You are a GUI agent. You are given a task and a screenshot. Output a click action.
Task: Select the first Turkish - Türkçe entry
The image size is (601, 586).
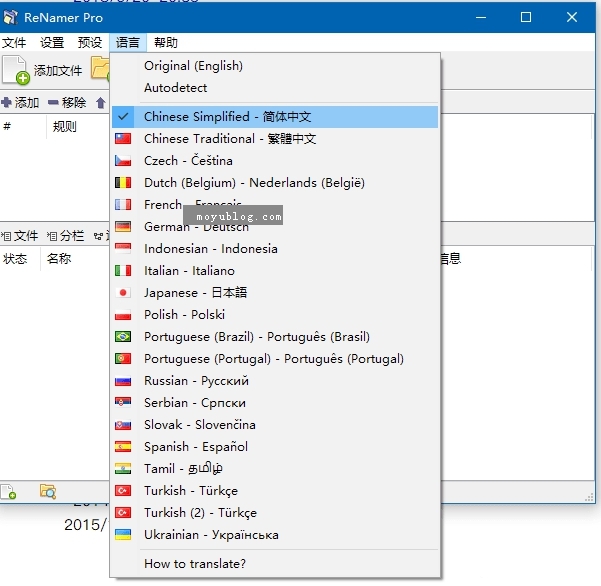tap(275, 491)
